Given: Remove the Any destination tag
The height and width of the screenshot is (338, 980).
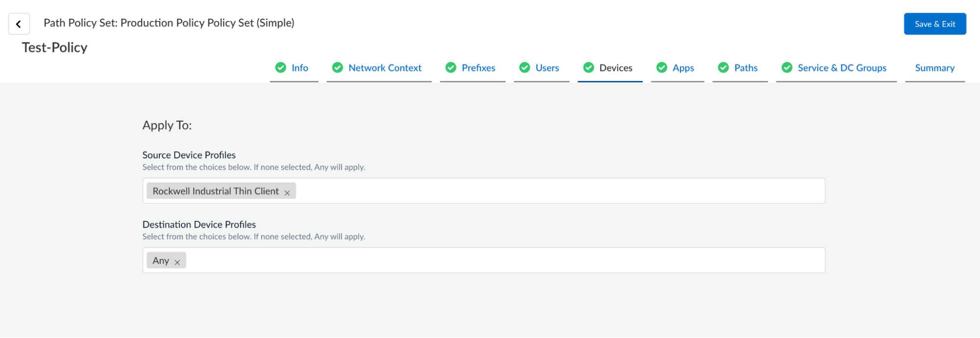Looking at the screenshot, I should (177, 262).
